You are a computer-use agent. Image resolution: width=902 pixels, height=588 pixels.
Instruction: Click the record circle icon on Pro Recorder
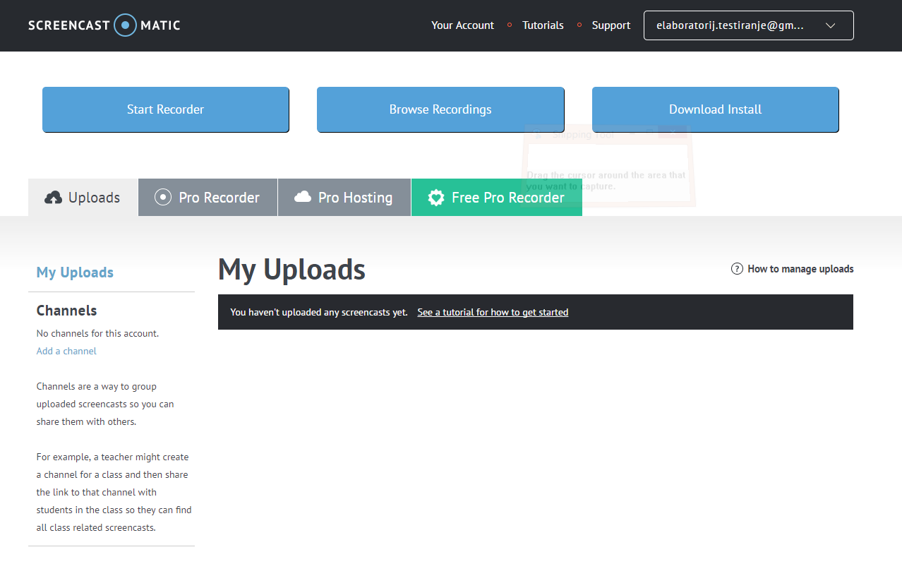coord(163,198)
